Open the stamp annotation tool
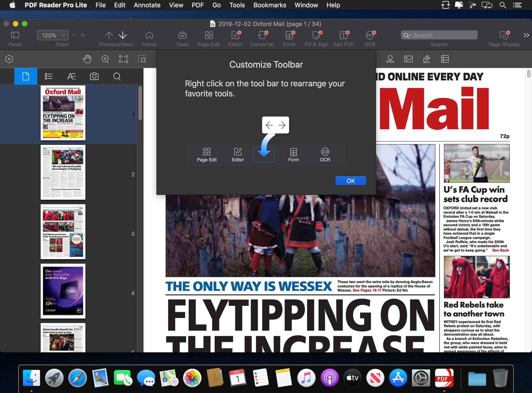 pyautogui.click(x=390, y=59)
